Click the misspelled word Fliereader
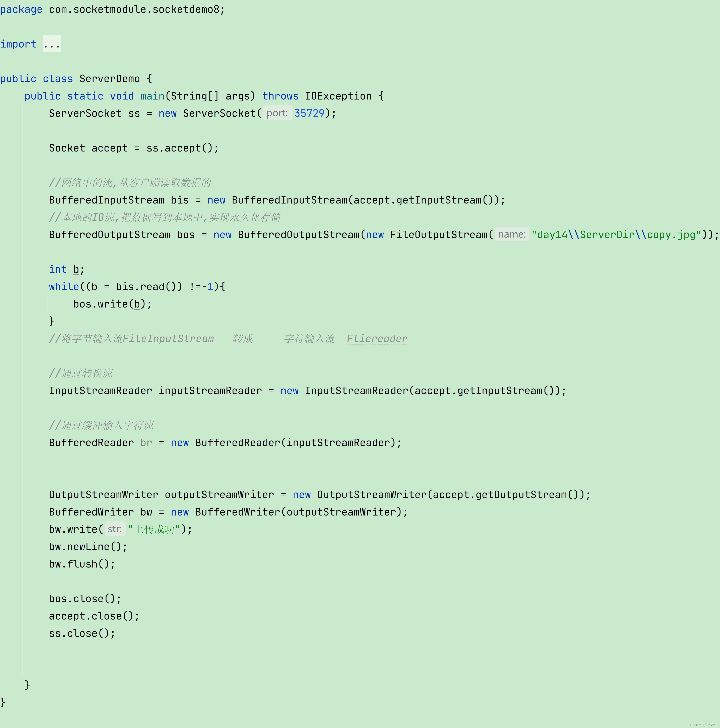Viewport: 720px width, 728px height. pyautogui.click(x=377, y=339)
